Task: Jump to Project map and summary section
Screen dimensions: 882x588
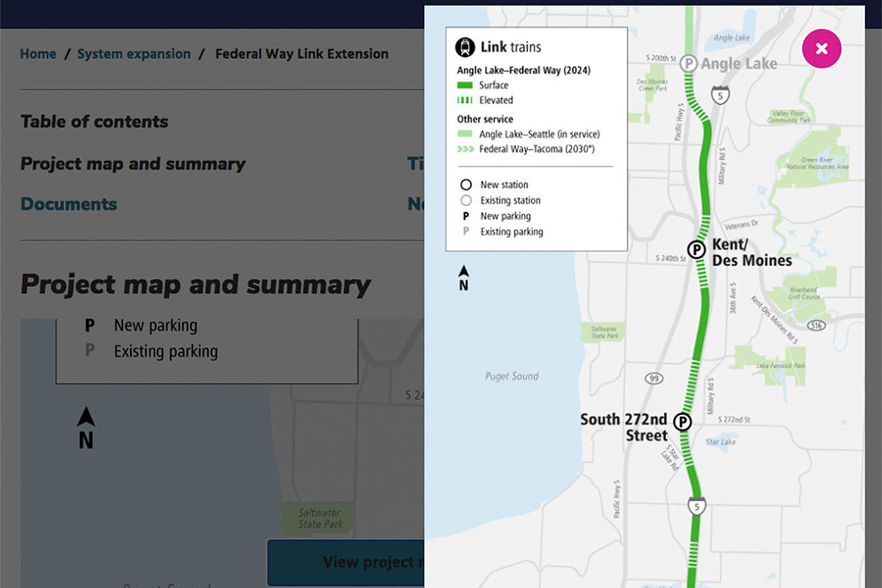Action: tap(133, 164)
